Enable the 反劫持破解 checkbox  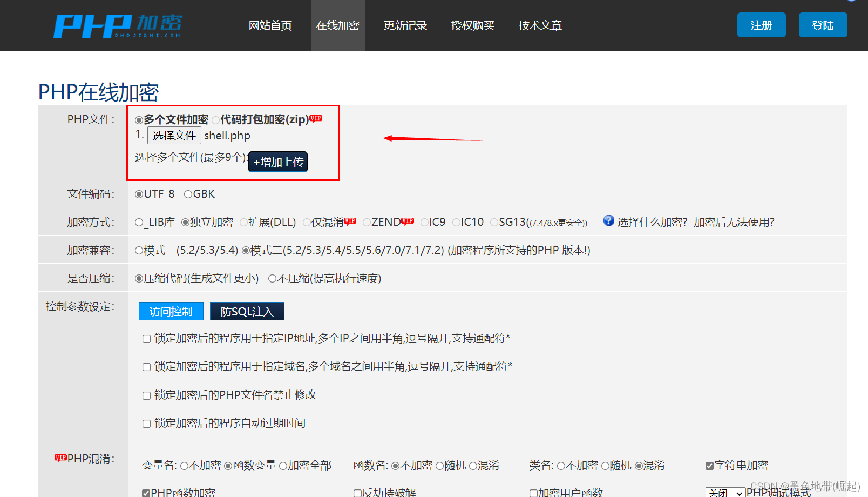pyautogui.click(x=357, y=493)
